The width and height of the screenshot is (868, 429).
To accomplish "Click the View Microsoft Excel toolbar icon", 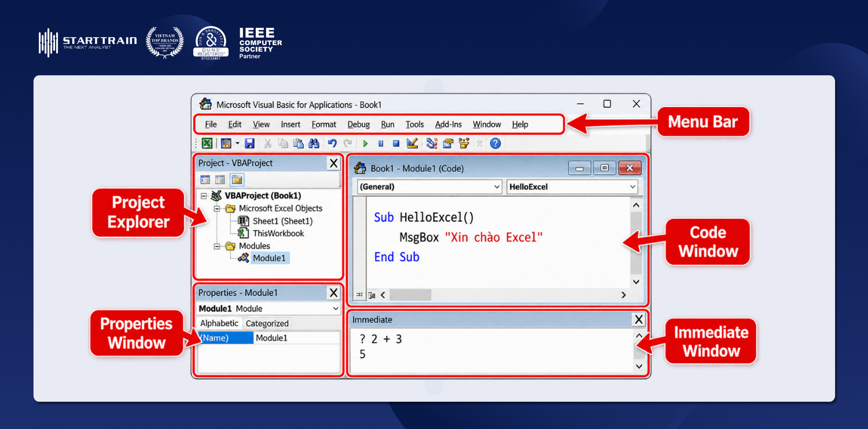I will tap(207, 143).
